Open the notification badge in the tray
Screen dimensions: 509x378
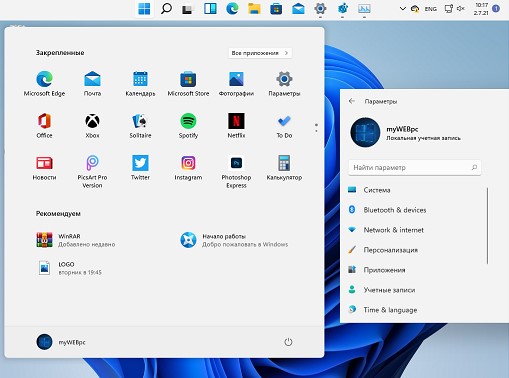click(496, 9)
